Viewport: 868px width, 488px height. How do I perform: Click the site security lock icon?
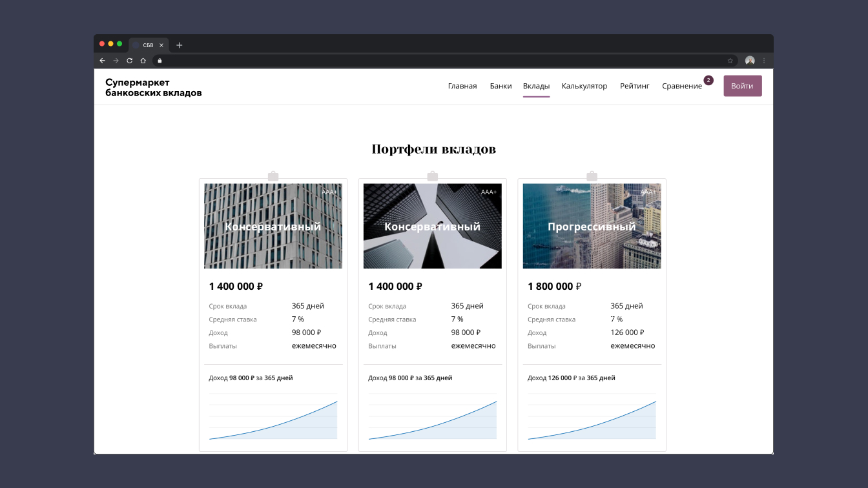[x=160, y=61]
